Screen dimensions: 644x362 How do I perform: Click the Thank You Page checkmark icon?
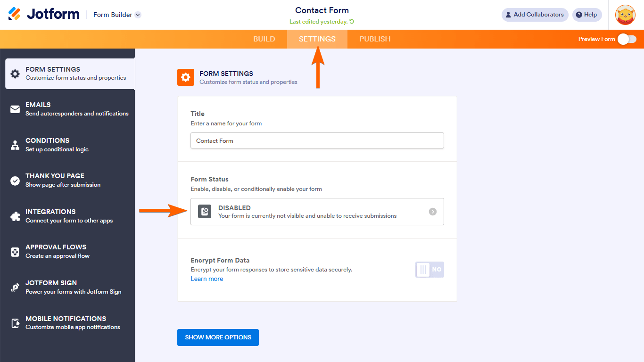[15, 181]
